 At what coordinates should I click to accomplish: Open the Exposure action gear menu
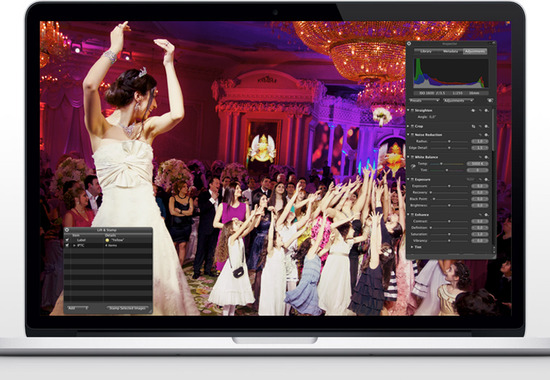point(487,180)
